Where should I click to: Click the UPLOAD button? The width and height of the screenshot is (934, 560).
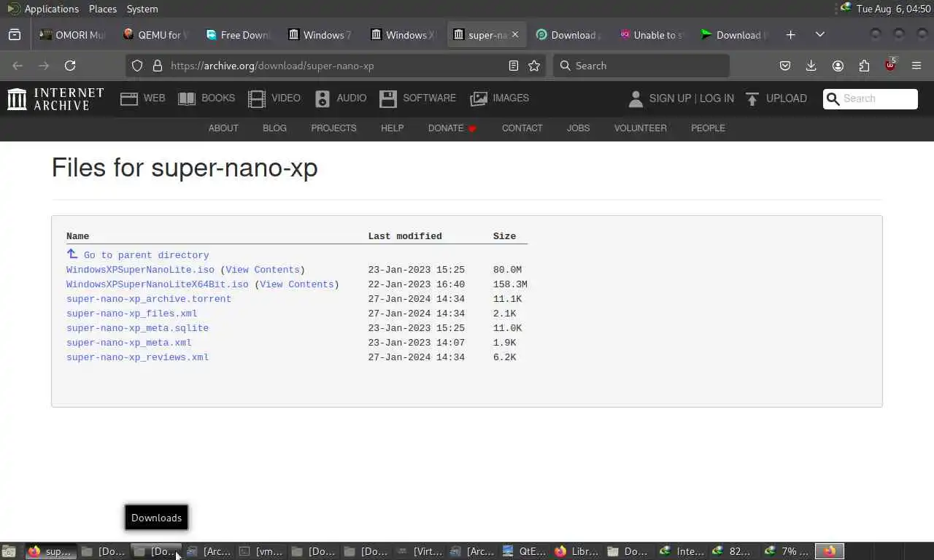pos(776,98)
